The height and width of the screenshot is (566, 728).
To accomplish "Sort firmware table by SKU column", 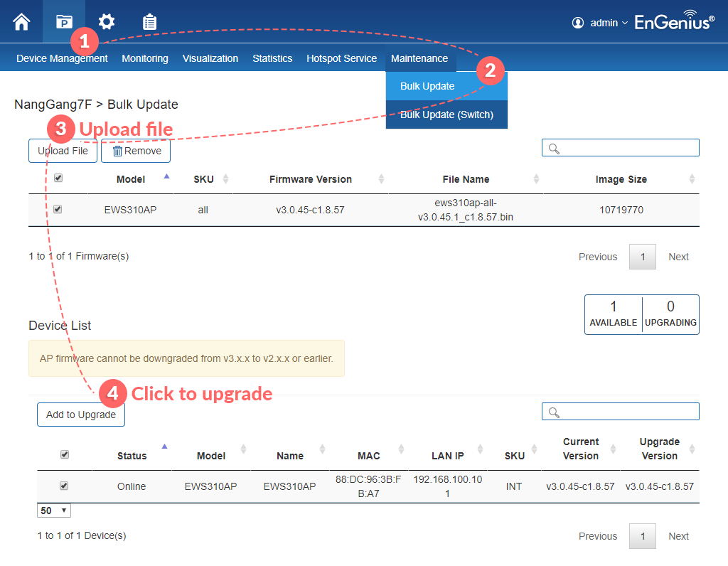I will pyautogui.click(x=203, y=179).
